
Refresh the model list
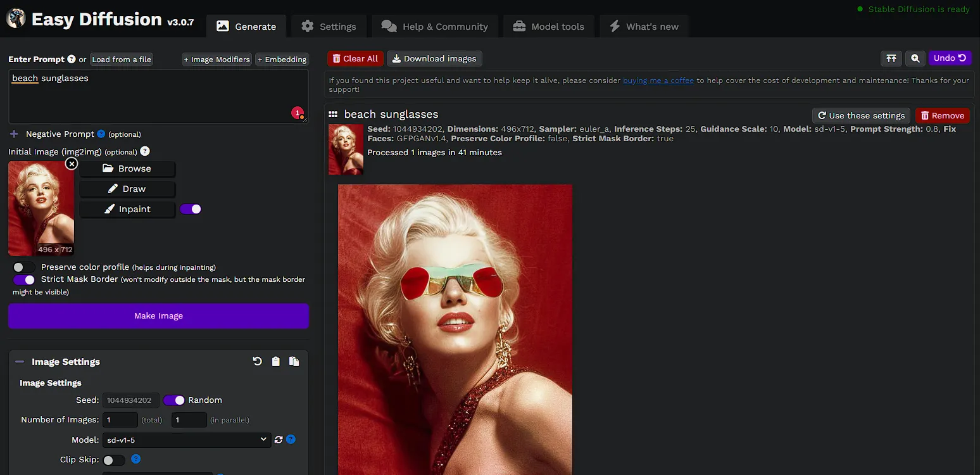(279, 439)
